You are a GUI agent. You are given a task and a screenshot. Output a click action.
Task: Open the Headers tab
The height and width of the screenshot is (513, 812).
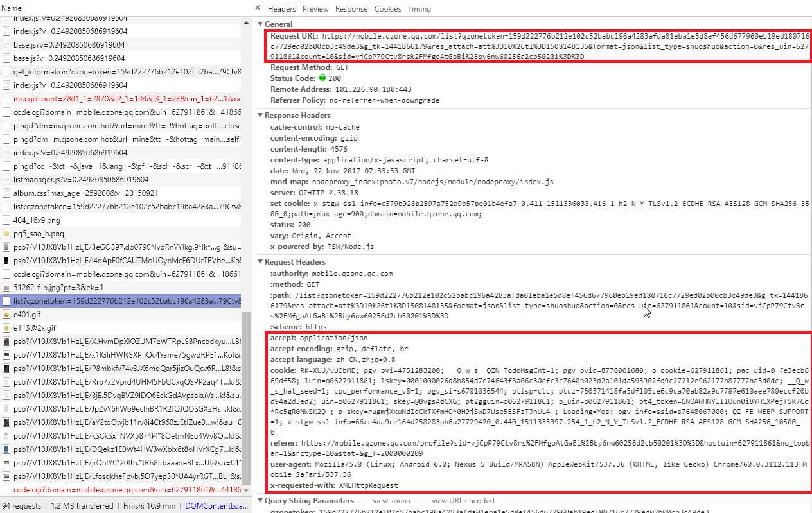282,9
